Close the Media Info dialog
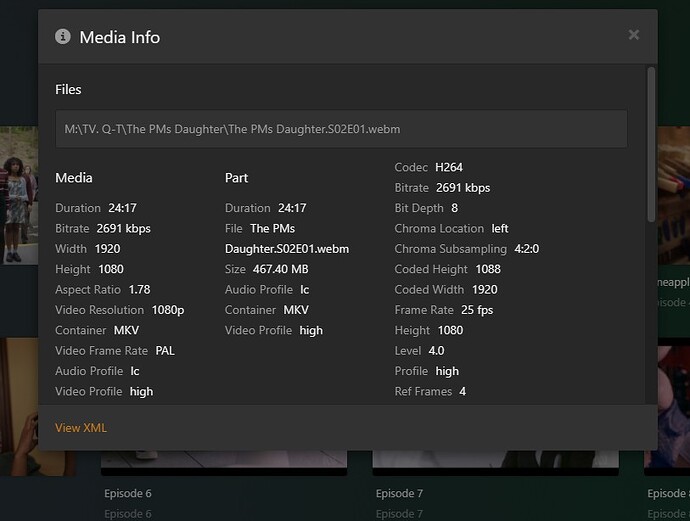The width and height of the screenshot is (690, 521). pos(633,35)
